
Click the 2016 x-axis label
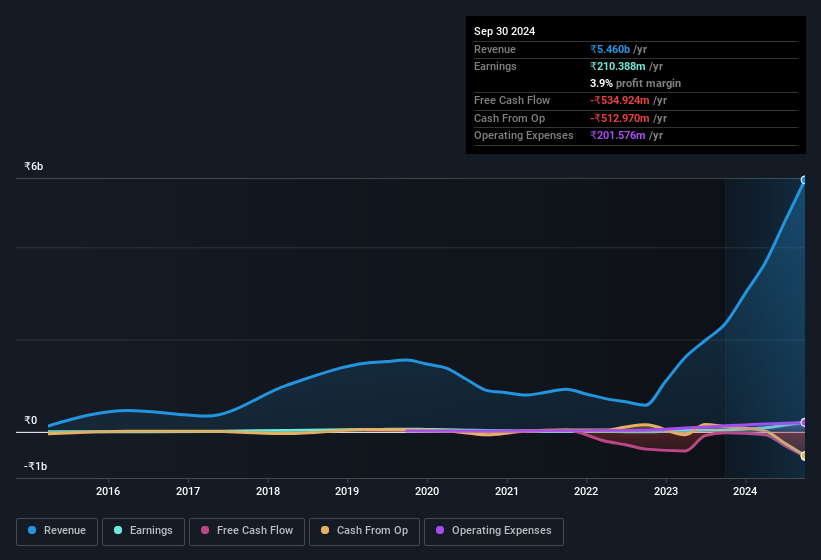tap(108, 491)
